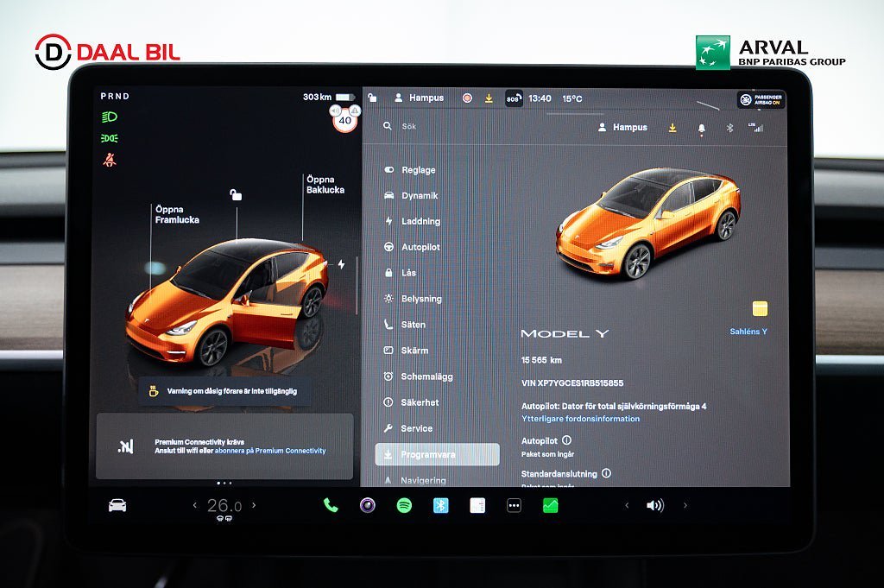The height and width of the screenshot is (588, 884).
Task: Launch Spotify from the bottom dock
Action: click(x=404, y=505)
